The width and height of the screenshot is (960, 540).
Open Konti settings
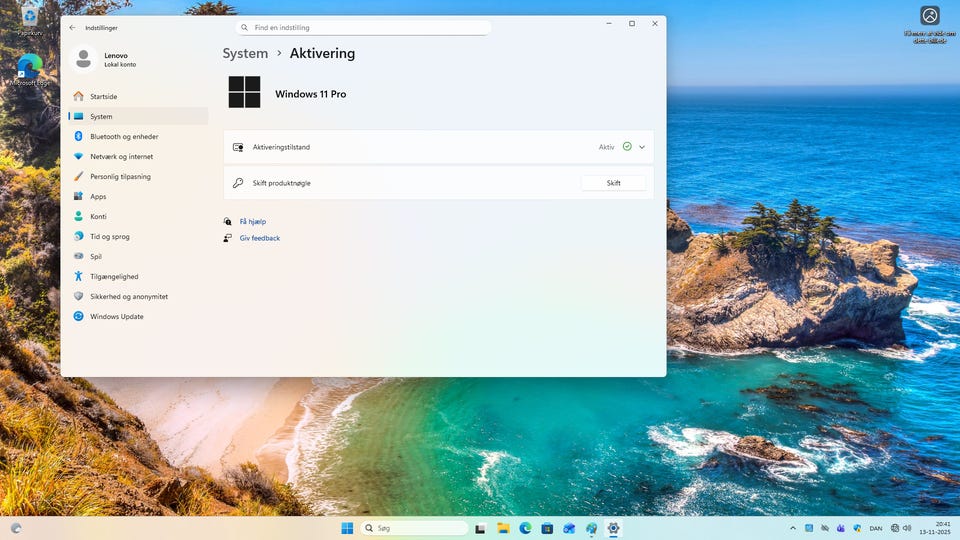coord(138,216)
